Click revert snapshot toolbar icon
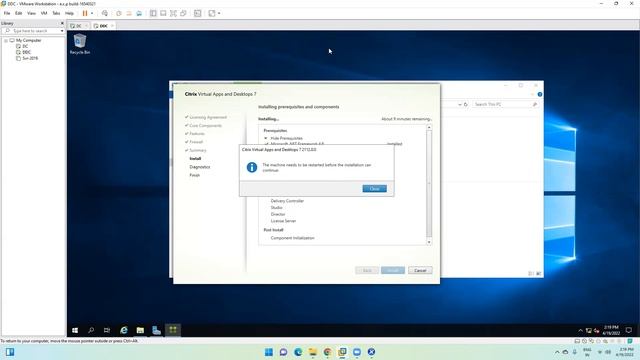This screenshot has width=640, height=360. point(129,13)
